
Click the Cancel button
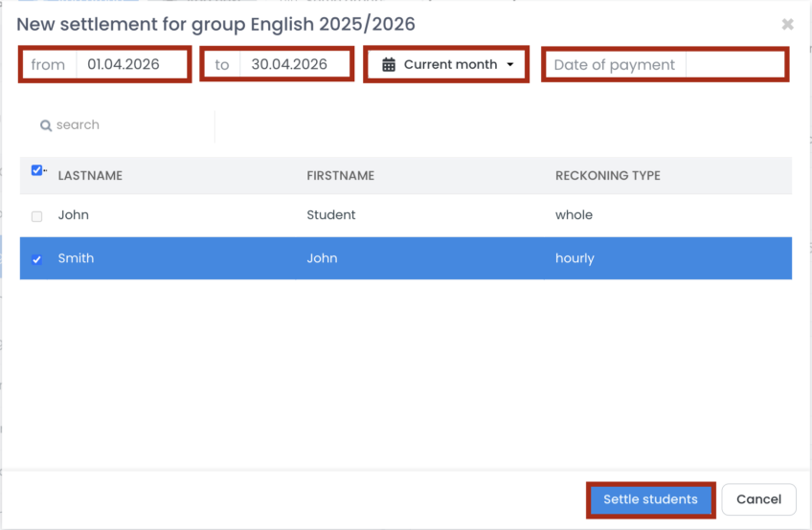tap(758, 499)
